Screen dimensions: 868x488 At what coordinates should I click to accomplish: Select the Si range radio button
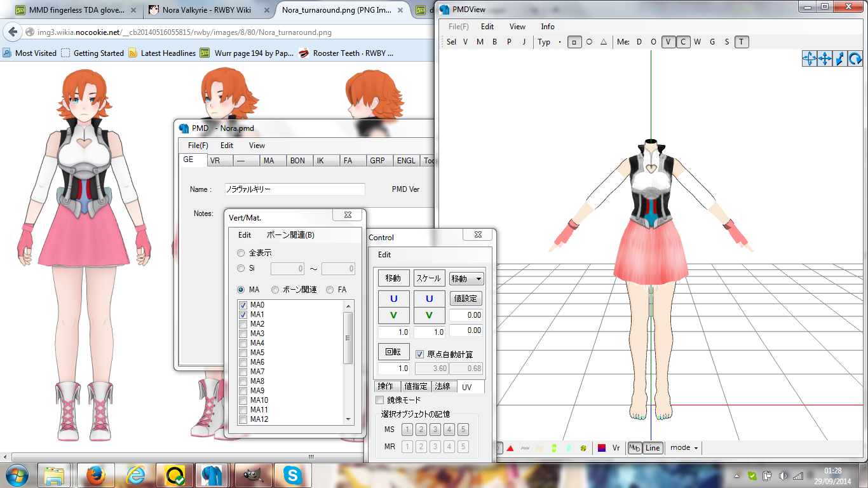point(241,268)
